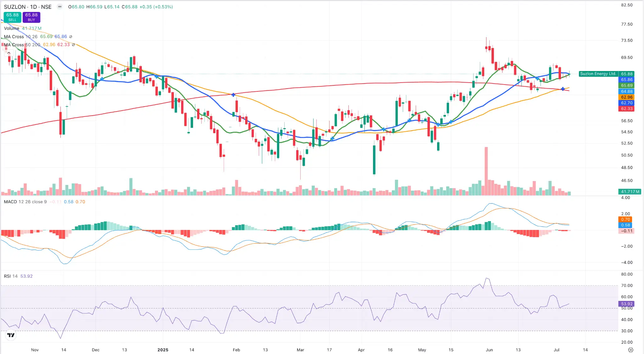Viewport: 644px width, 354px height.
Task: Click the ∅ source icon on the MA Cross 10 26 row
Action: (x=70, y=36)
